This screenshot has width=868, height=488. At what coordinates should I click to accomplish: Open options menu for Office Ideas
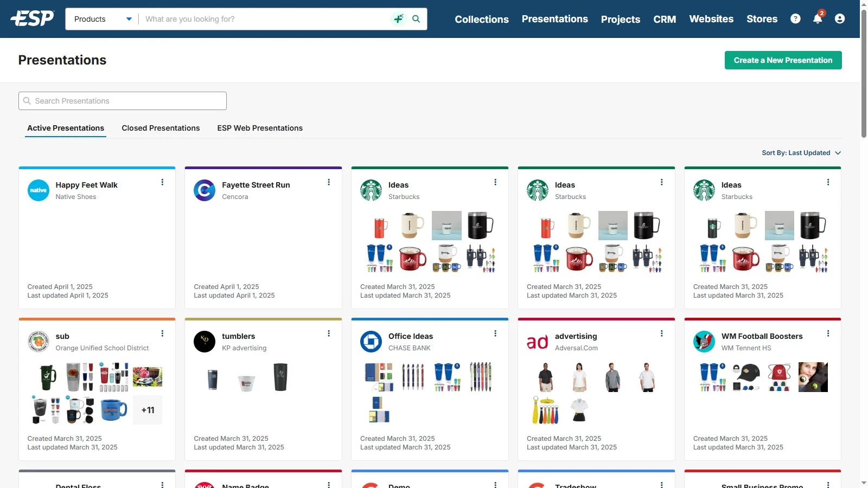[x=495, y=333]
